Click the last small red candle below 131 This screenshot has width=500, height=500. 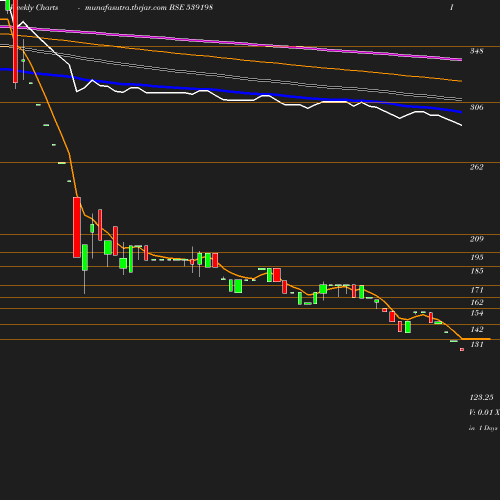(462, 349)
